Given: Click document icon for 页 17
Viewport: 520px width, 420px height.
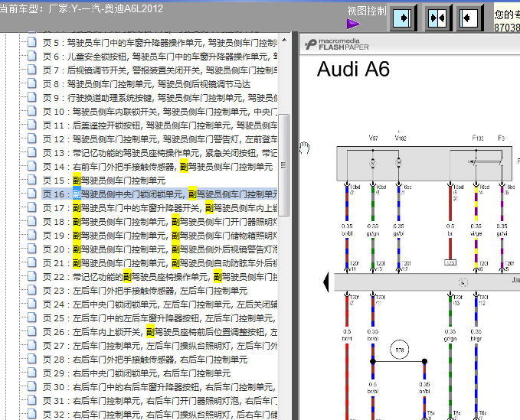Looking at the screenshot, I should pyautogui.click(x=32, y=207).
